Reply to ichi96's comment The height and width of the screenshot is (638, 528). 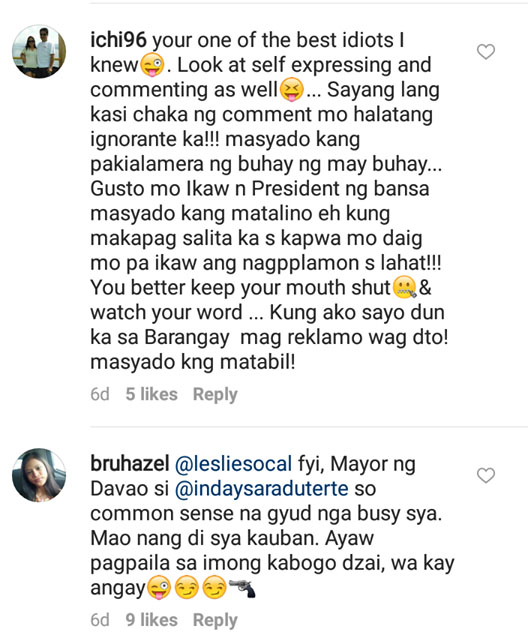(x=215, y=394)
